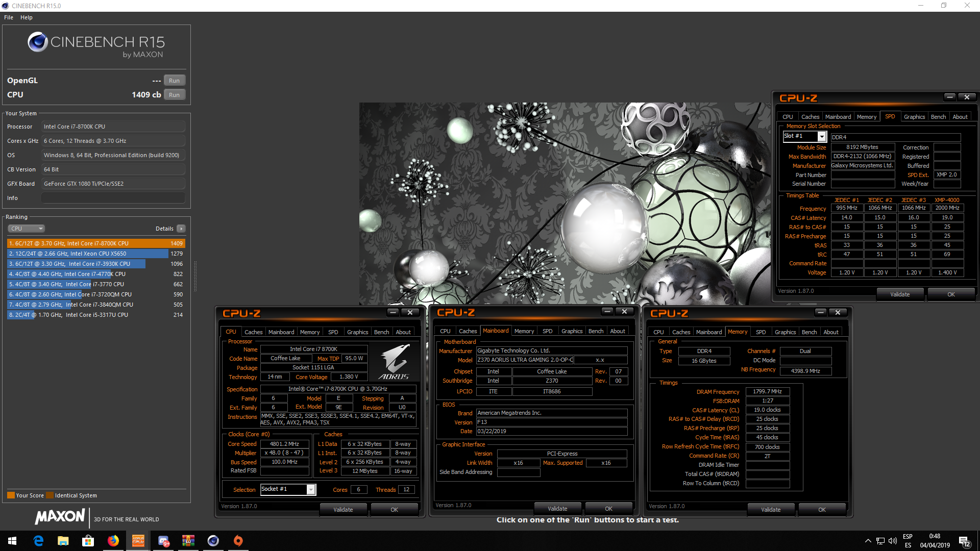Screen dimensions: 980x551
Task: Click Validate in the Memory window
Action: 771,510
